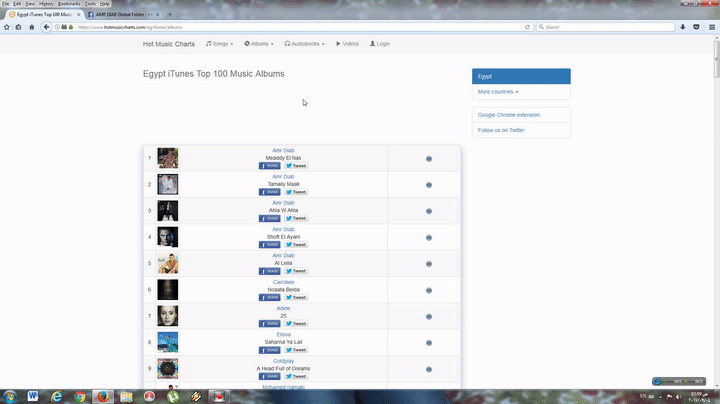Viewport: 720px width, 404px height.
Task: Open Internet Explorer from the taskbar
Action: tap(56, 396)
